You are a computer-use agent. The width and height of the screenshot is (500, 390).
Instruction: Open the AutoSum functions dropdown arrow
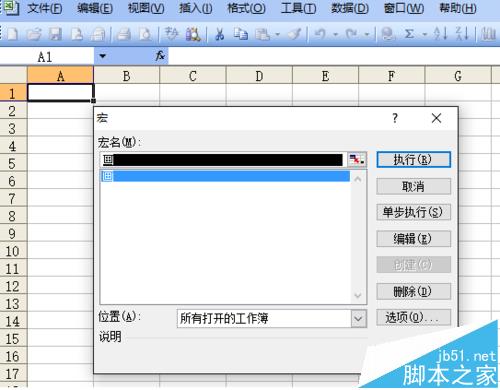[425, 34]
